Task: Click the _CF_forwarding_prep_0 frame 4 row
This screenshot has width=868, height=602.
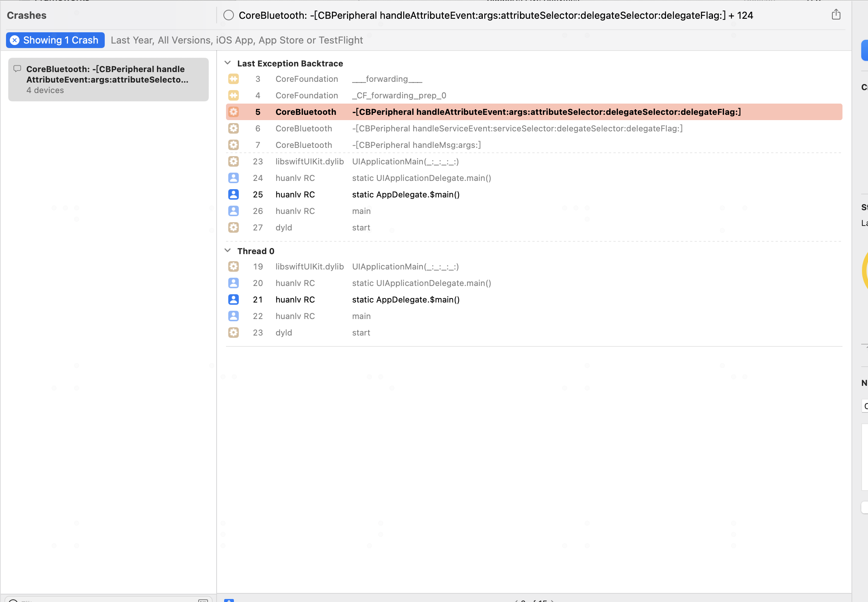Action: tap(399, 95)
